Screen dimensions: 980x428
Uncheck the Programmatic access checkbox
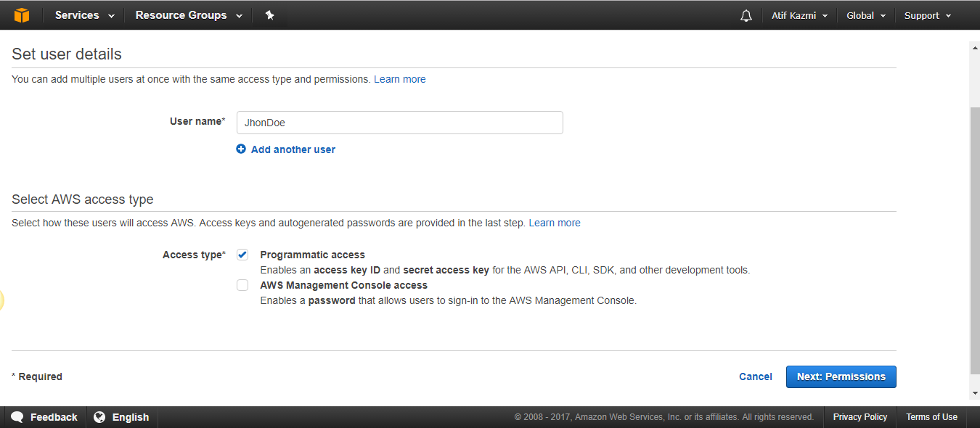point(242,255)
